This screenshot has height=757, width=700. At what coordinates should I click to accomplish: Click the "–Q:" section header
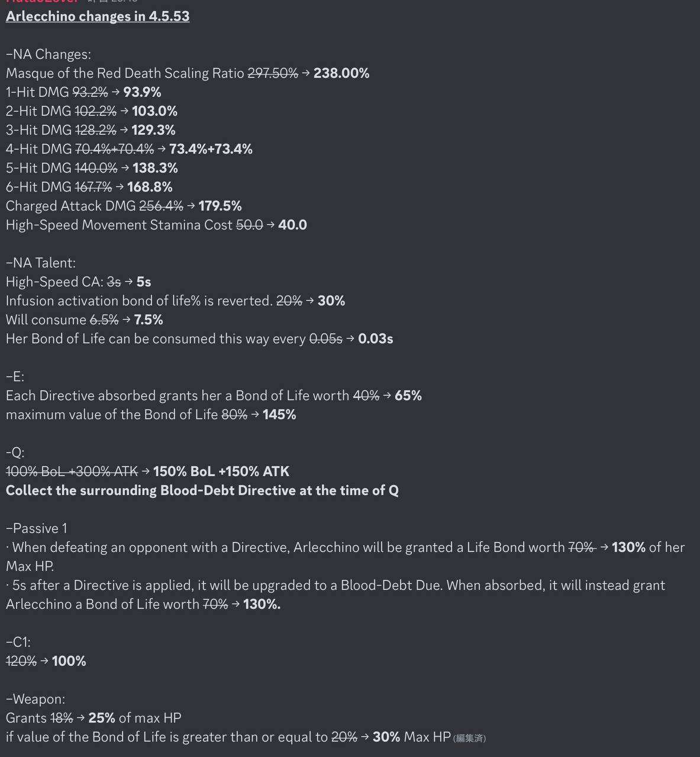tap(15, 452)
